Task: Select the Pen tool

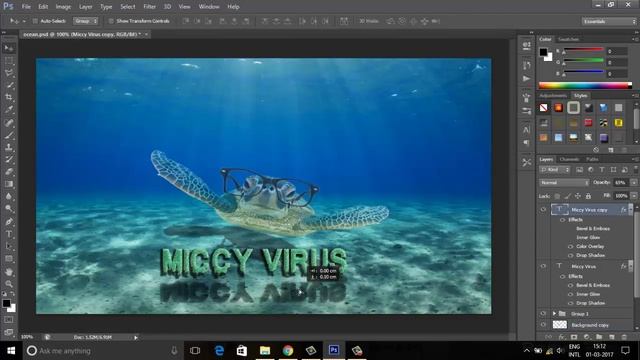Action: pyautogui.click(x=9, y=222)
